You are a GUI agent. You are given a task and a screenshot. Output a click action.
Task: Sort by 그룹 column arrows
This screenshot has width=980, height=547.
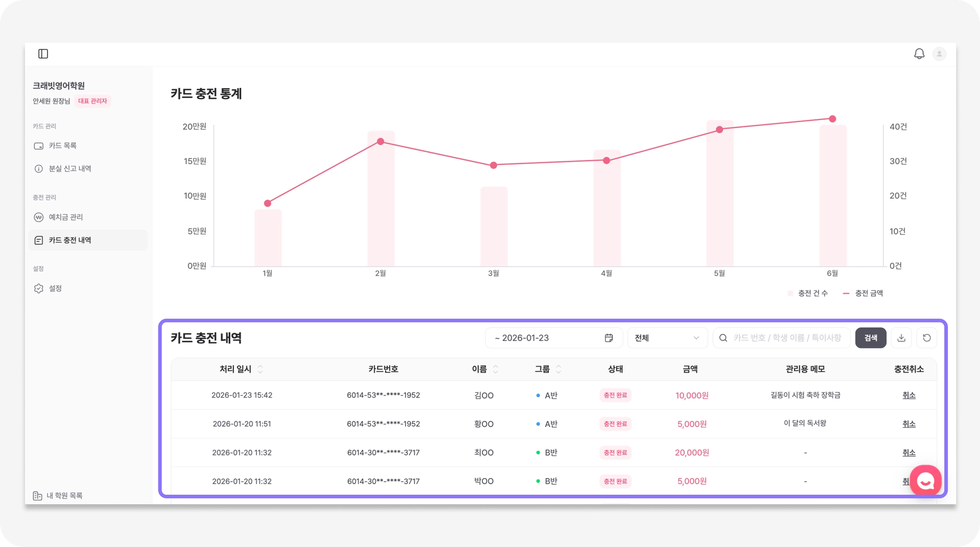558,369
